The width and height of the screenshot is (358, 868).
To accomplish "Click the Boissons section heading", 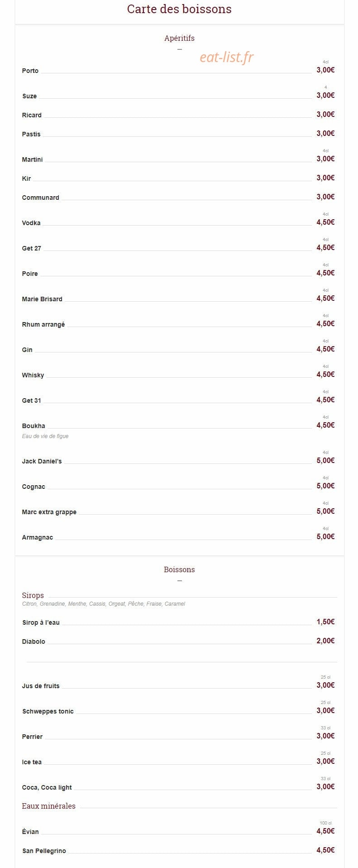I will click(x=179, y=569).
